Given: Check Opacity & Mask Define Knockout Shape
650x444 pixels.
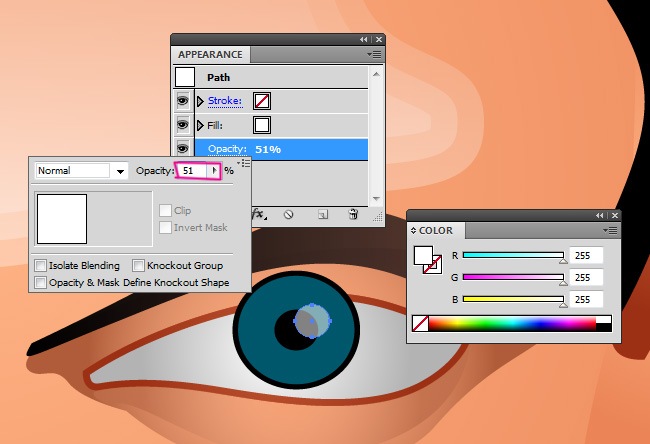Looking at the screenshot, I should click(x=41, y=283).
